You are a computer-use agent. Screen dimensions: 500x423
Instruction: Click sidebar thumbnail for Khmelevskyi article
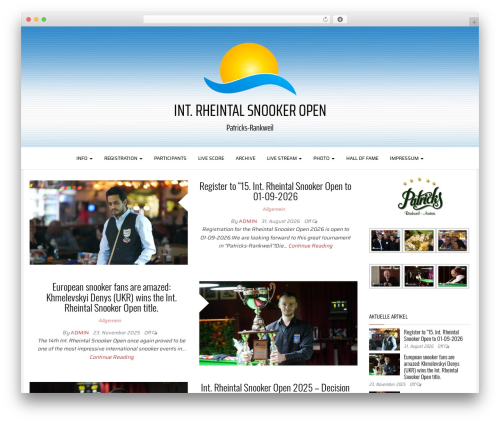tap(384, 364)
